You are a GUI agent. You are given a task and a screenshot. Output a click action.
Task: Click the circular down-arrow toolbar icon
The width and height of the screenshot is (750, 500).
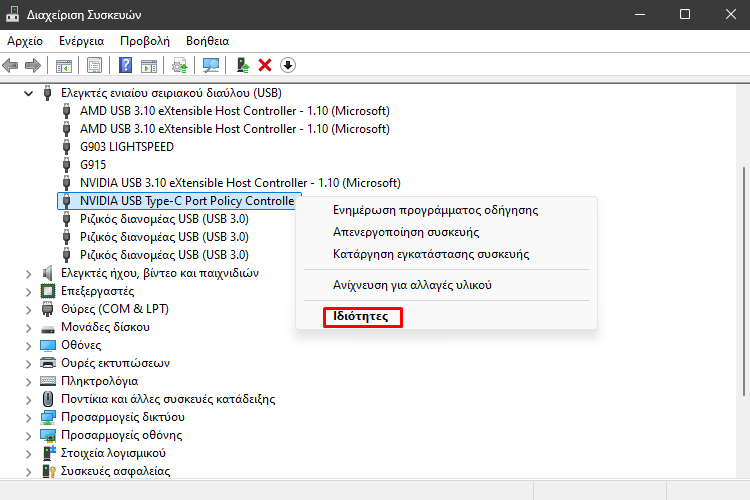(x=287, y=65)
